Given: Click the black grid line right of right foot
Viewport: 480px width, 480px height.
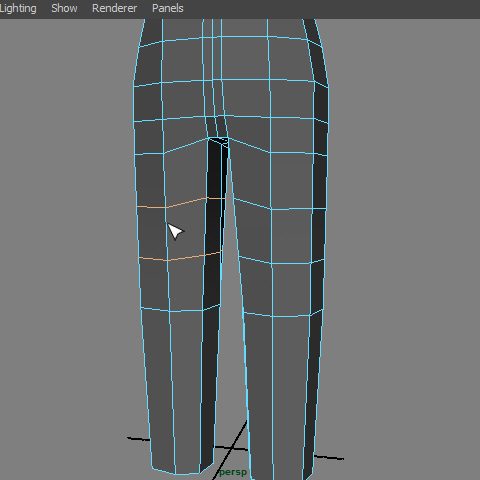Looking at the screenshot, I should point(329,457).
